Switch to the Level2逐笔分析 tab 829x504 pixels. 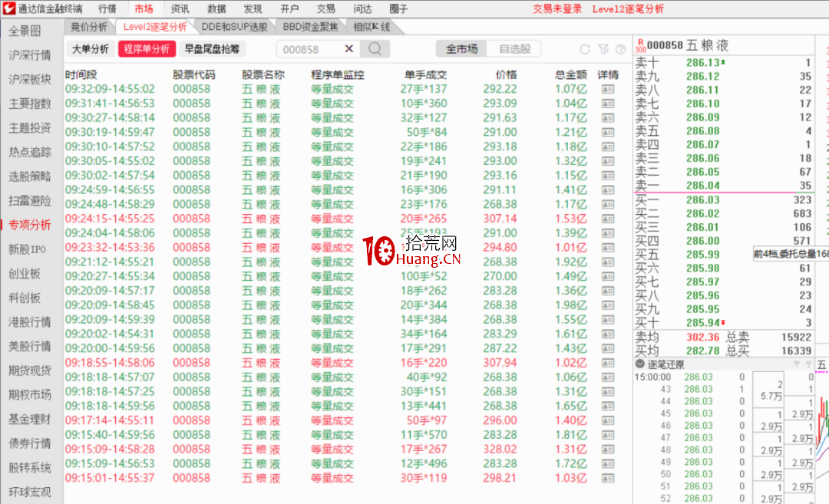click(155, 27)
